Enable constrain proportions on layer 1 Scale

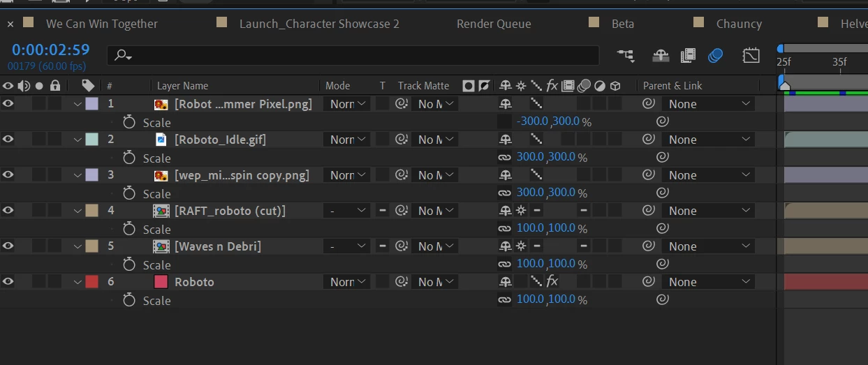click(x=504, y=122)
